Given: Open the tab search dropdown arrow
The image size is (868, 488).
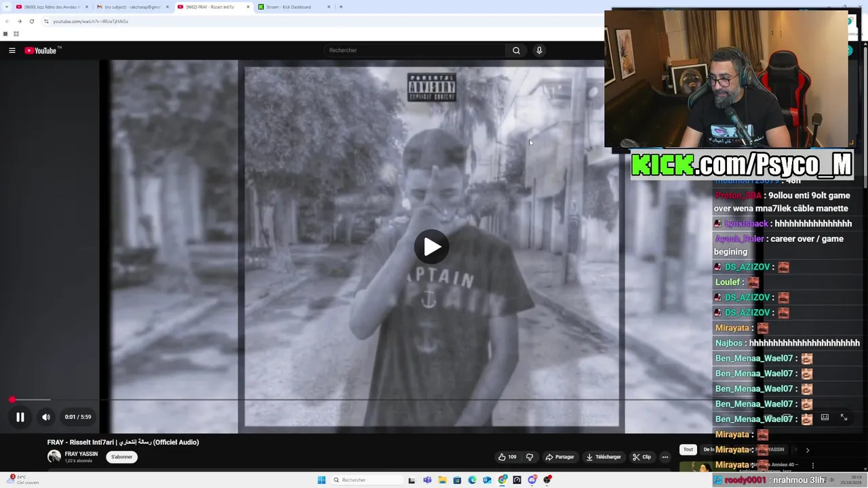Looking at the screenshot, I should (x=5, y=7).
